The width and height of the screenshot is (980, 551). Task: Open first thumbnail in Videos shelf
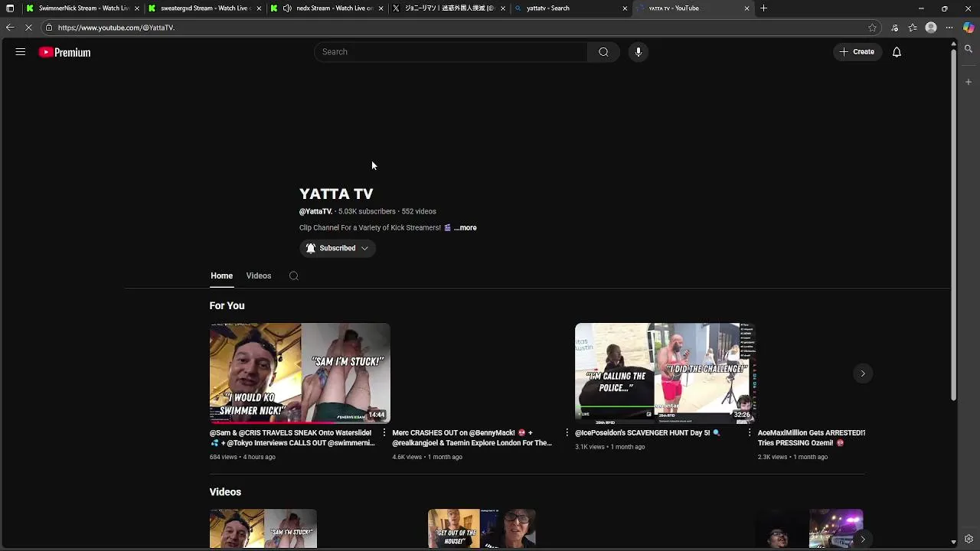(263, 529)
